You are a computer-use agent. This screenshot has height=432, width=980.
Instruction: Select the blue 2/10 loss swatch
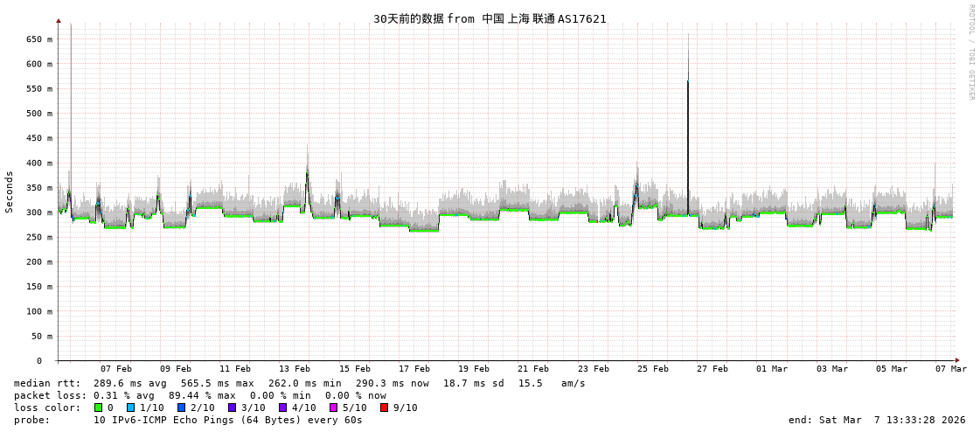[182, 408]
